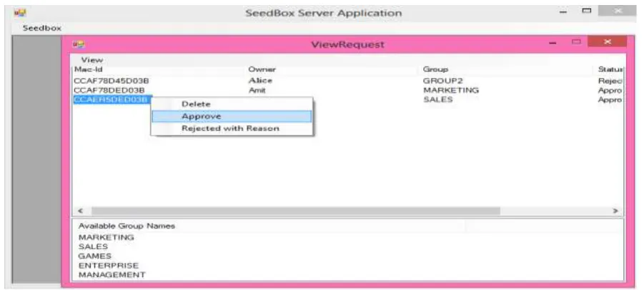The width and height of the screenshot is (644, 290).
Task: Open the Seedbox menu
Action: [x=42, y=29]
